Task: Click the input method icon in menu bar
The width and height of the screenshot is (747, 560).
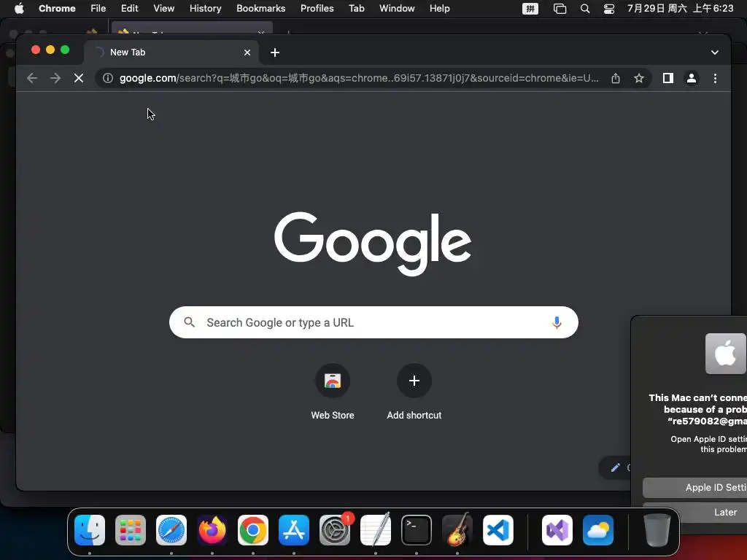Action: pyautogui.click(x=530, y=9)
